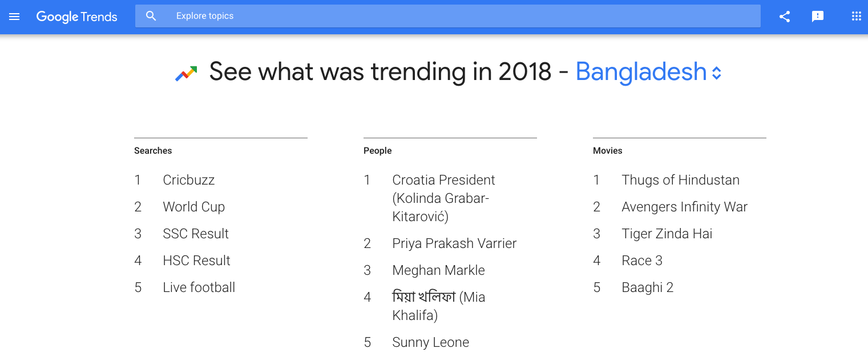Click the colorful trending arrow icon
This screenshot has height=360, width=868.
(x=186, y=73)
